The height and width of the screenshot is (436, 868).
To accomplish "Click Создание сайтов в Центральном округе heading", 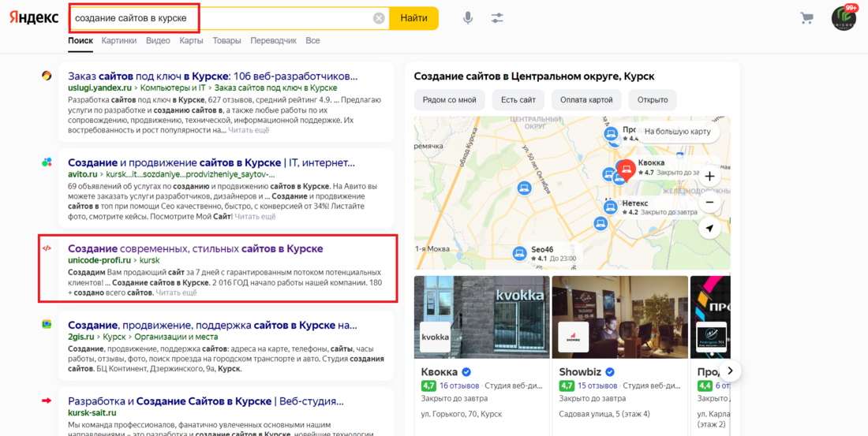I will tap(534, 76).
